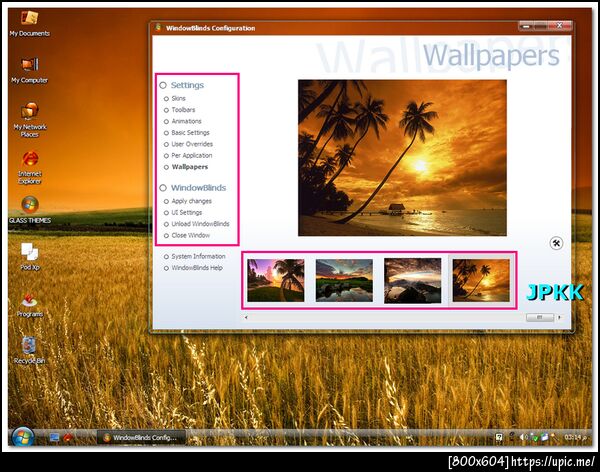Open My Documents desktop icon
Screen dimensions: 600x472
pos(29,24)
